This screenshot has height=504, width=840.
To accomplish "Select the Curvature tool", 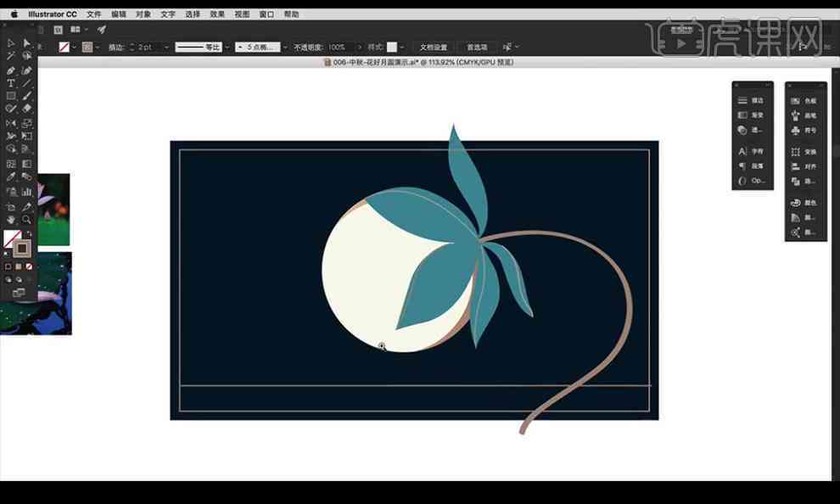I will 27,70.
